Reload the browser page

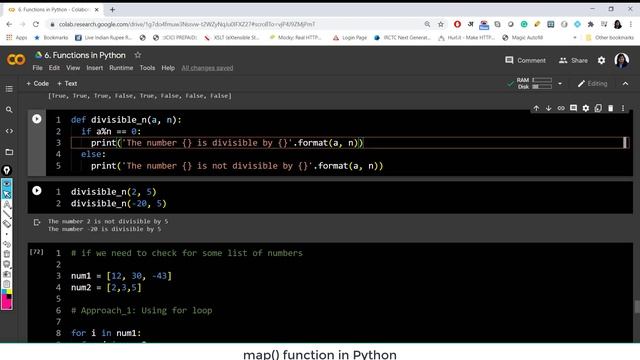pos(36,24)
